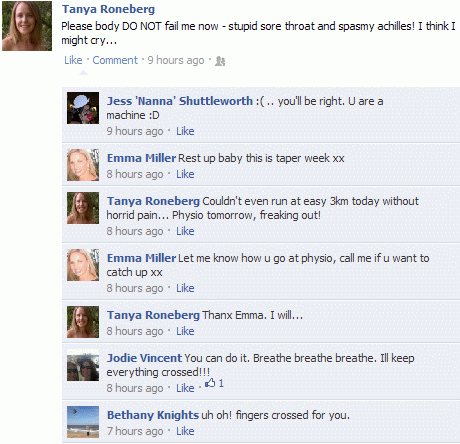Open Jess 'Nanna' Shuttleworth's avatar

tap(83, 108)
